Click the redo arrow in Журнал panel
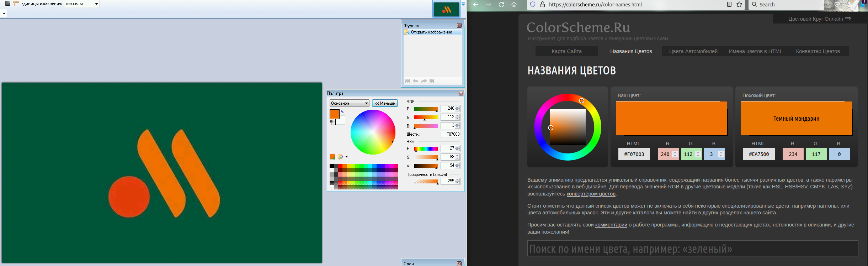 (424, 81)
